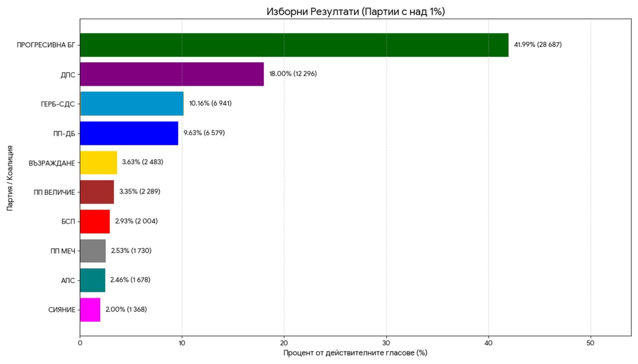
Task: Click the blue ПП-ДБ bar
Action: click(129, 133)
